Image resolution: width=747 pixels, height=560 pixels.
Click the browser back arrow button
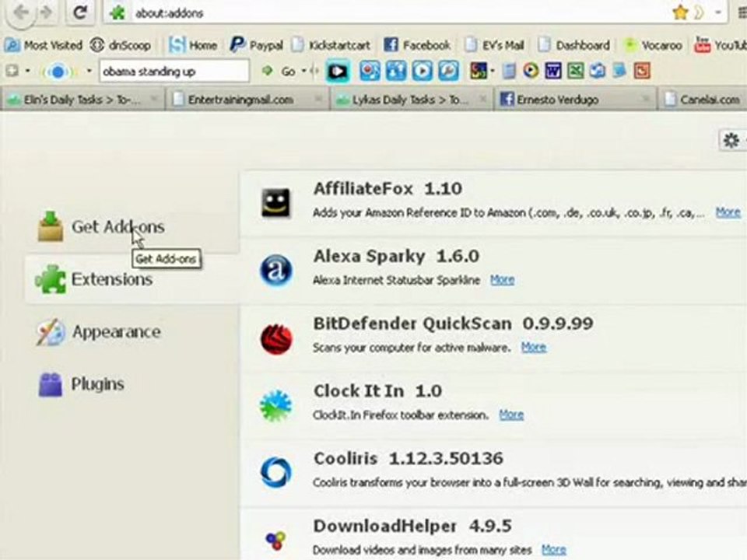[20, 12]
